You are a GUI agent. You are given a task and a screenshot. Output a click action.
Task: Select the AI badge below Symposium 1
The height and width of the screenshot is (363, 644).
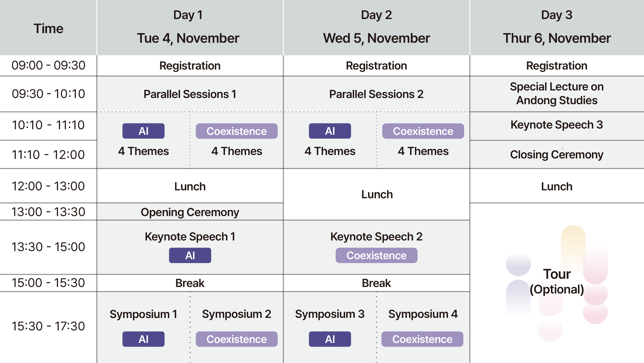tap(143, 339)
